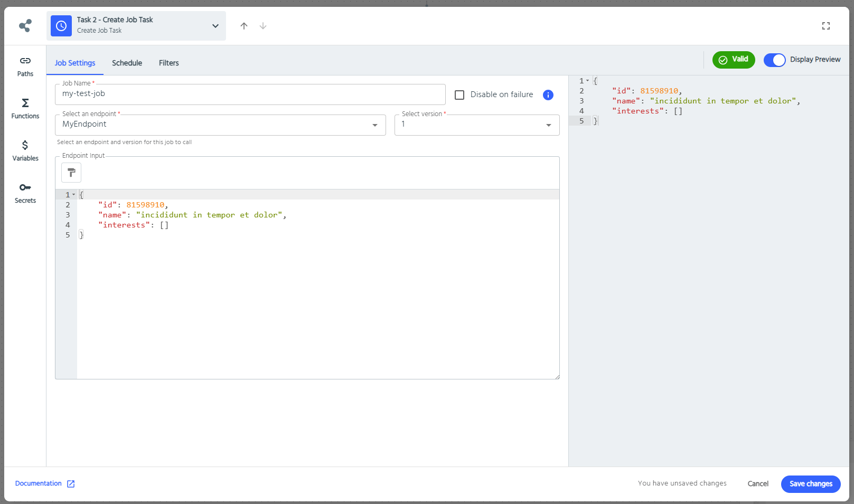Switch to the Job Settings tab
Screen dimensions: 854x504
(x=75, y=63)
